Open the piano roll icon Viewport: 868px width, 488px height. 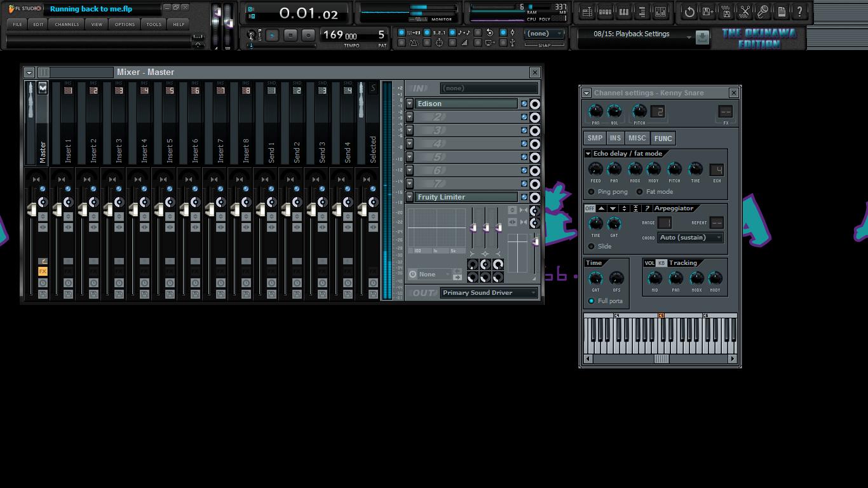[624, 11]
